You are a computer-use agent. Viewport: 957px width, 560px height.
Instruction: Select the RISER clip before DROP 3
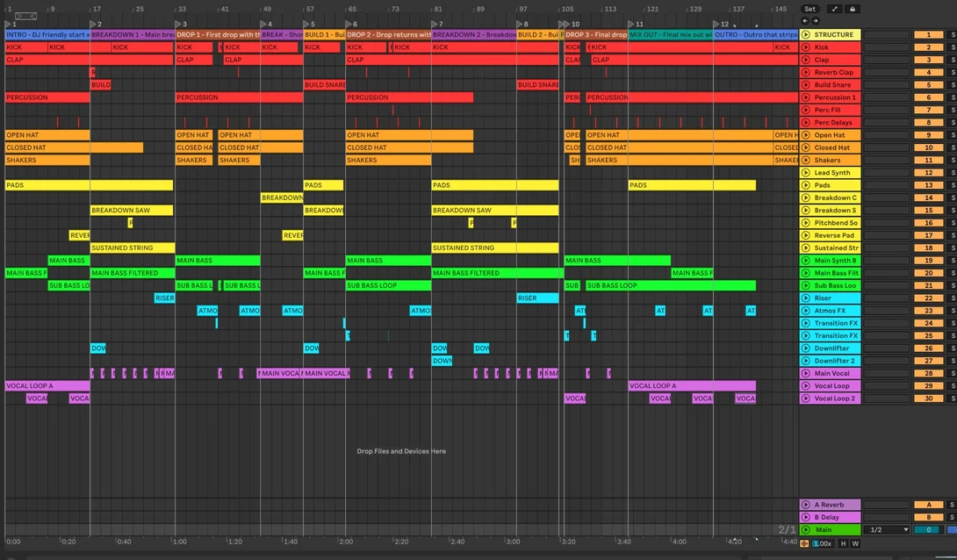tap(537, 298)
